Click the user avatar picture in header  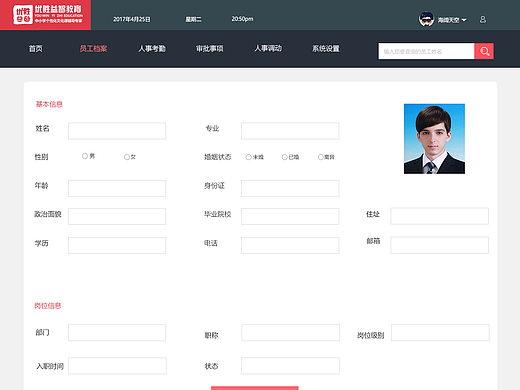[x=426, y=19]
